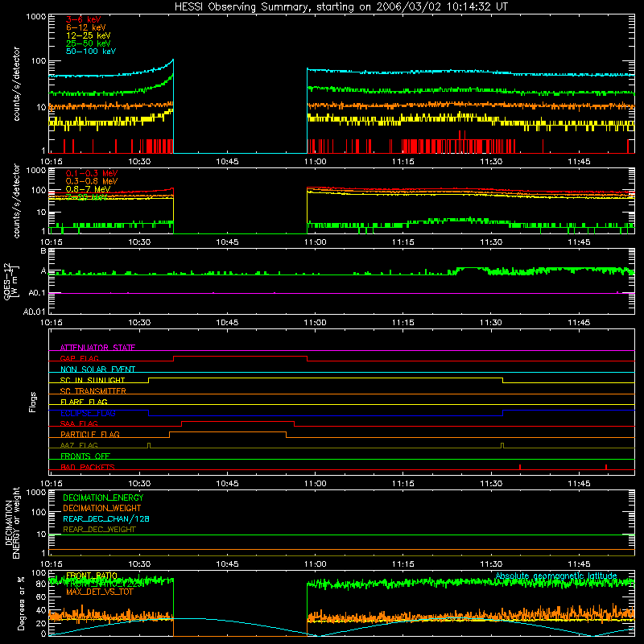Click the vertical 'Flags' axis label

33,402
